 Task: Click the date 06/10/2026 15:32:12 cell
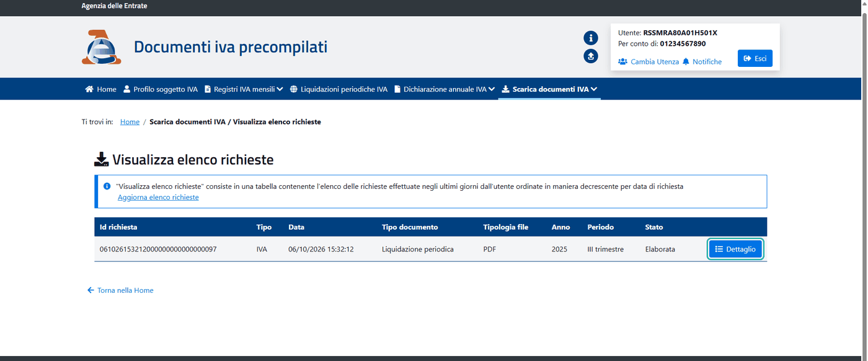pyautogui.click(x=321, y=249)
